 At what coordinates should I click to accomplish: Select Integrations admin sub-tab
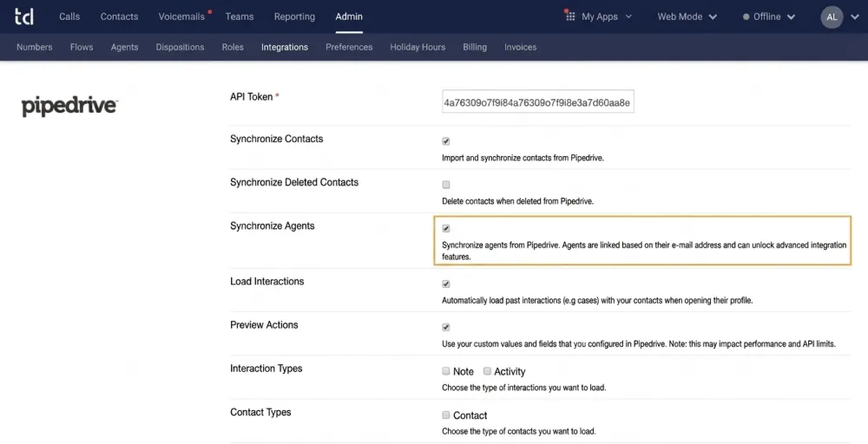pyautogui.click(x=285, y=48)
